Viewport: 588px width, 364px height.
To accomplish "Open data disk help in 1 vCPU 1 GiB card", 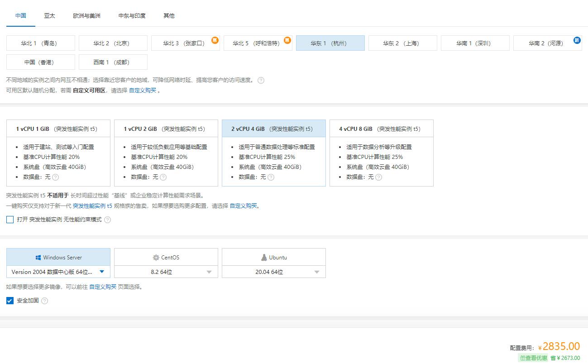I will point(56,177).
